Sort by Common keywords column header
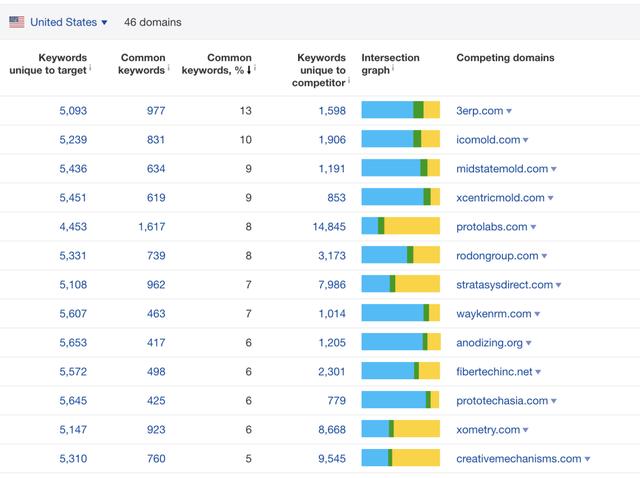This screenshot has width=640, height=478. point(142,64)
